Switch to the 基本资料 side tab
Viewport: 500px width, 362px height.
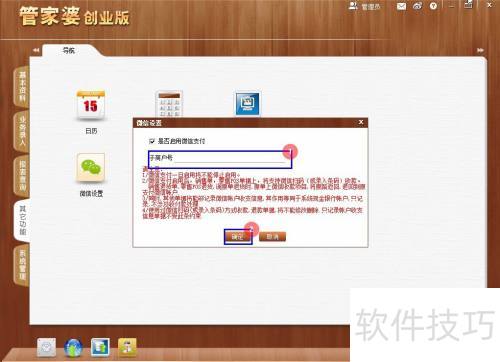point(22,86)
